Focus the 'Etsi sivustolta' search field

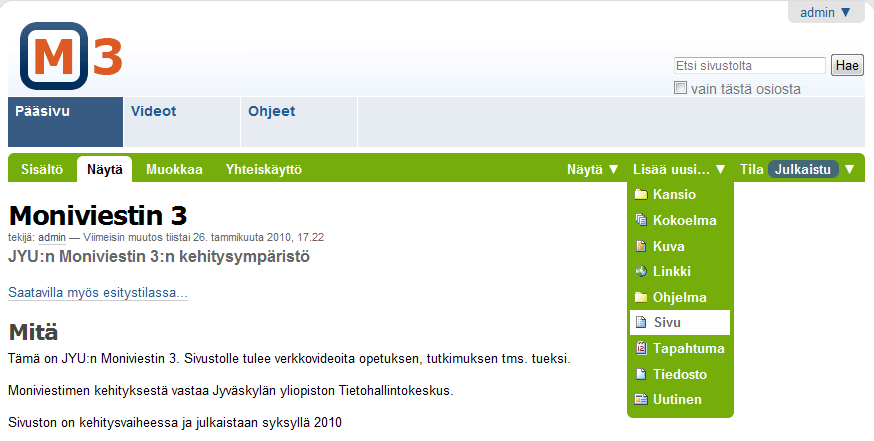click(x=750, y=65)
